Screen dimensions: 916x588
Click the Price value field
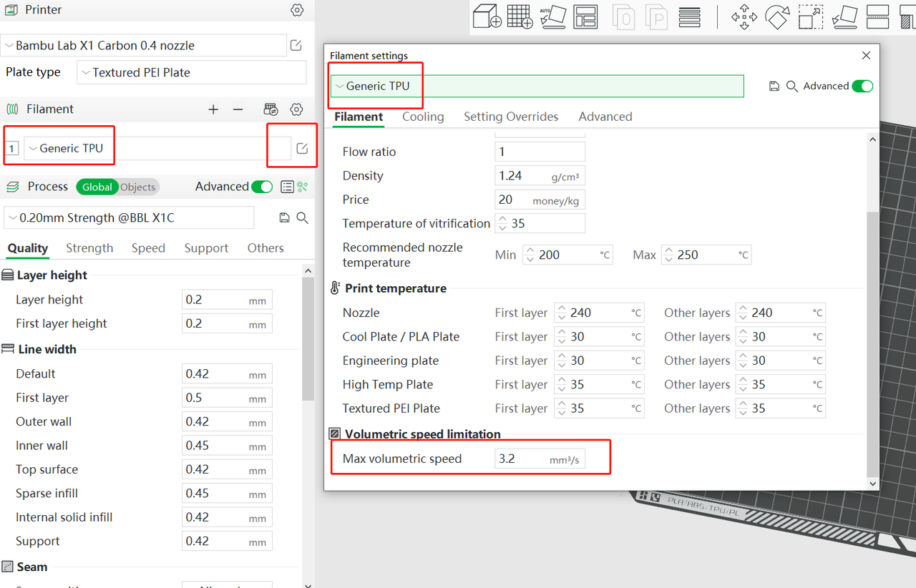540,200
